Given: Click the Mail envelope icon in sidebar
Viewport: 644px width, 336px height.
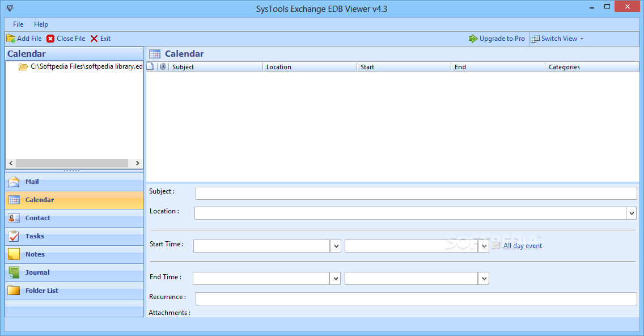Looking at the screenshot, I should tap(14, 182).
